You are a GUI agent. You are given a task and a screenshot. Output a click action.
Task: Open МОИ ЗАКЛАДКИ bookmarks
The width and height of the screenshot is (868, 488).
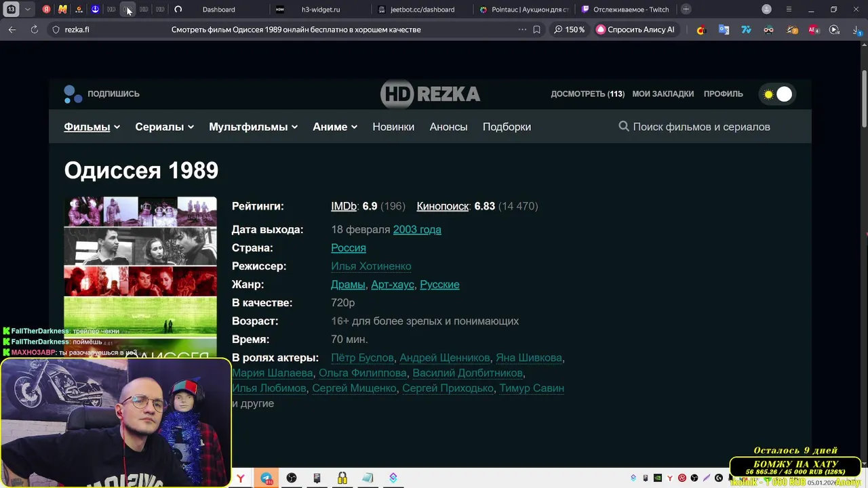coord(663,94)
